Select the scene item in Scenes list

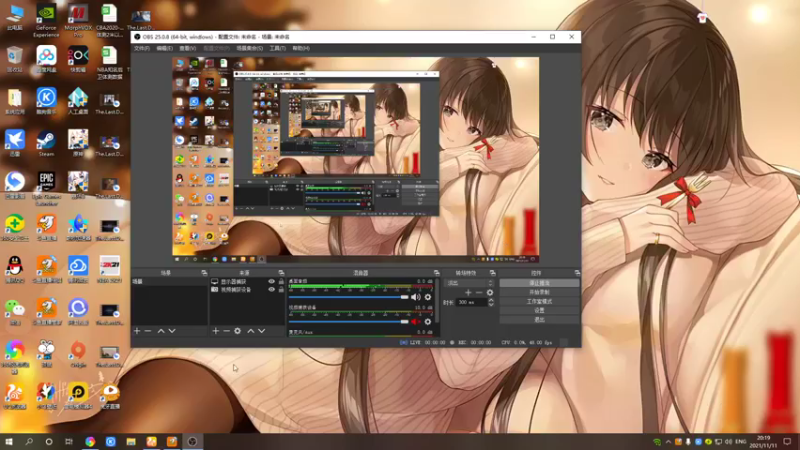coord(169,282)
